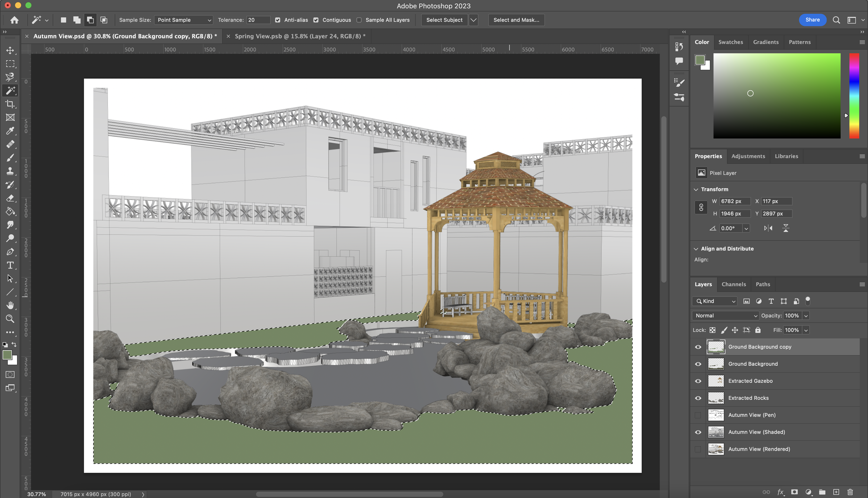This screenshot has width=868, height=498.
Task: Show the Autumn View (Pen) layer
Action: 698,415
